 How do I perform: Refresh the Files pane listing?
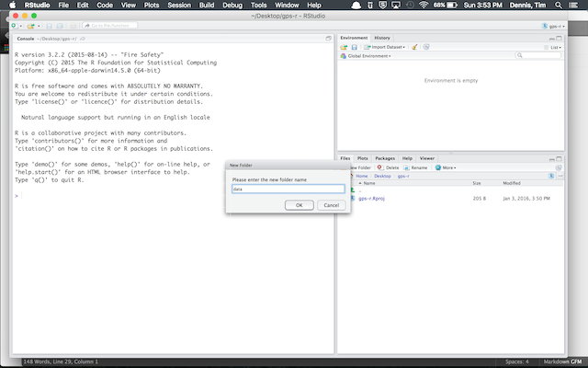(559, 167)
